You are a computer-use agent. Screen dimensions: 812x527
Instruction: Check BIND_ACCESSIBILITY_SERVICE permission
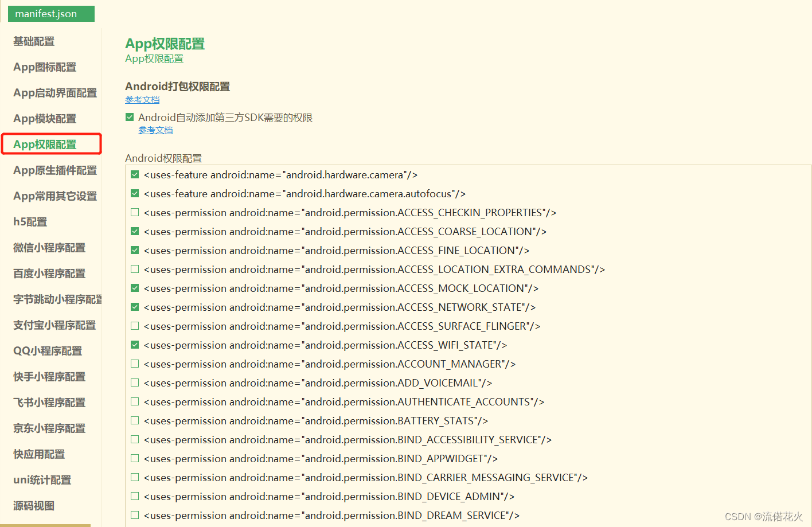coord(135,439)
